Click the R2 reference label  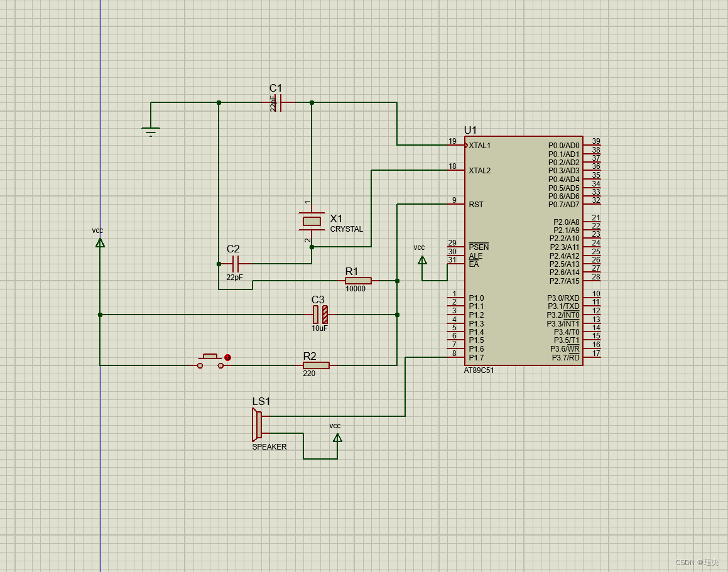(x=310, y=356)
